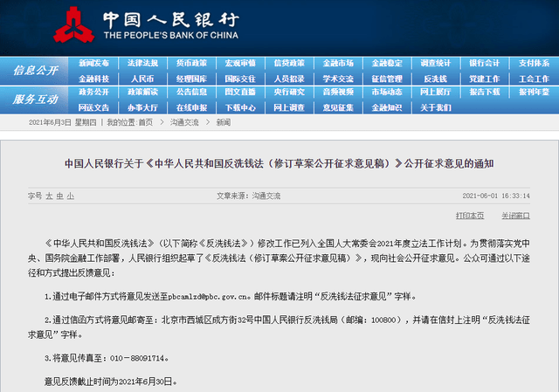Set font size to 小
This screenshot has width=559, height=392.
71,196
